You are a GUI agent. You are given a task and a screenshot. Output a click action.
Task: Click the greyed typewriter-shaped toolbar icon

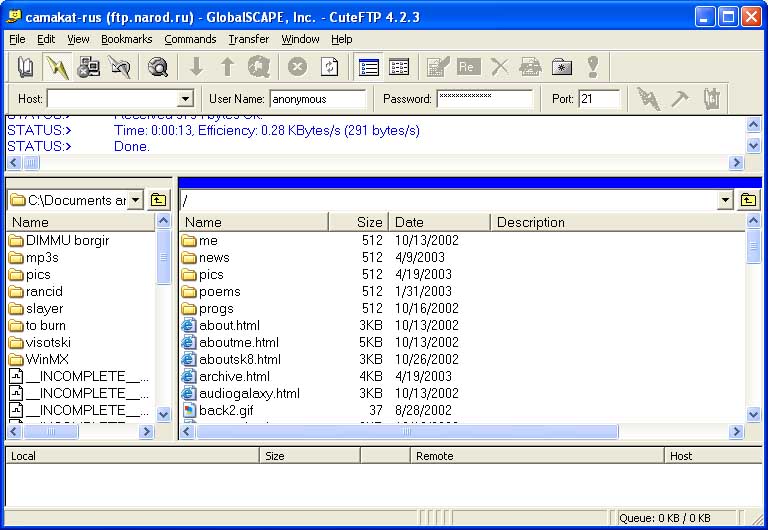click(530, 67)
